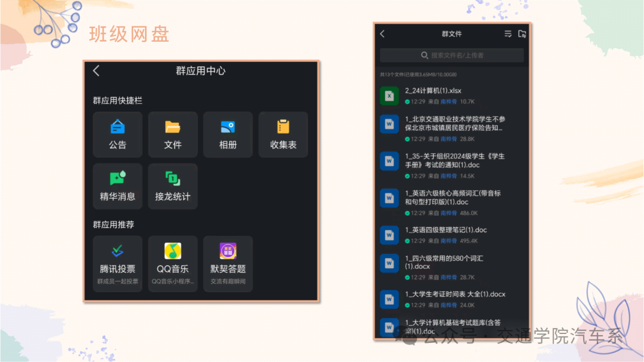The width and height of the screenshot is (644, 362).
Task: Open the 四六级常用的580个词汇 docx file
Action: point(444,262)
